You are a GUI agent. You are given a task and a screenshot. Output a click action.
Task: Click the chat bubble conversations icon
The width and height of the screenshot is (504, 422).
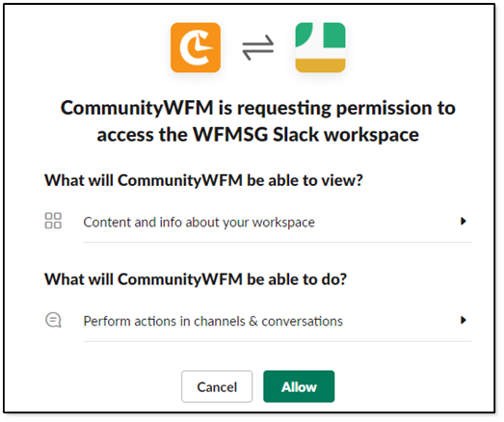tap(53, 320)
